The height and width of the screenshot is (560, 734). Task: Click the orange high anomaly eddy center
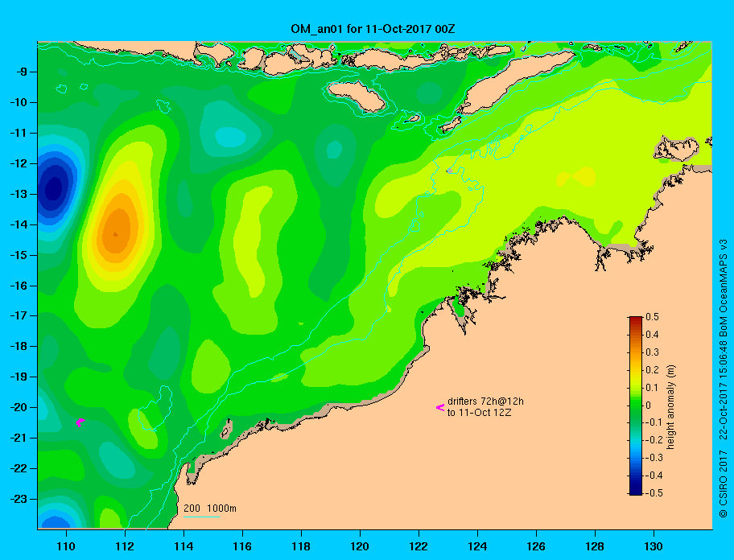116,233
